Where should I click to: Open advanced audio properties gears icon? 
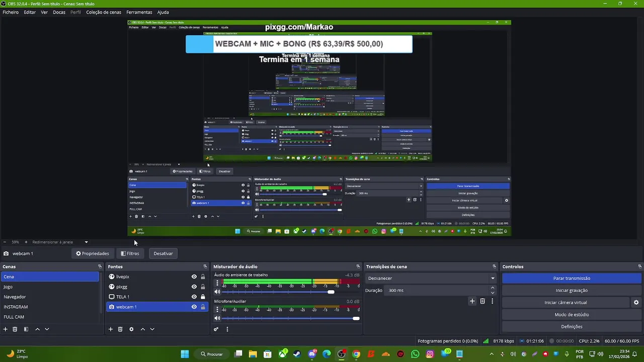[x=216, y=329]
